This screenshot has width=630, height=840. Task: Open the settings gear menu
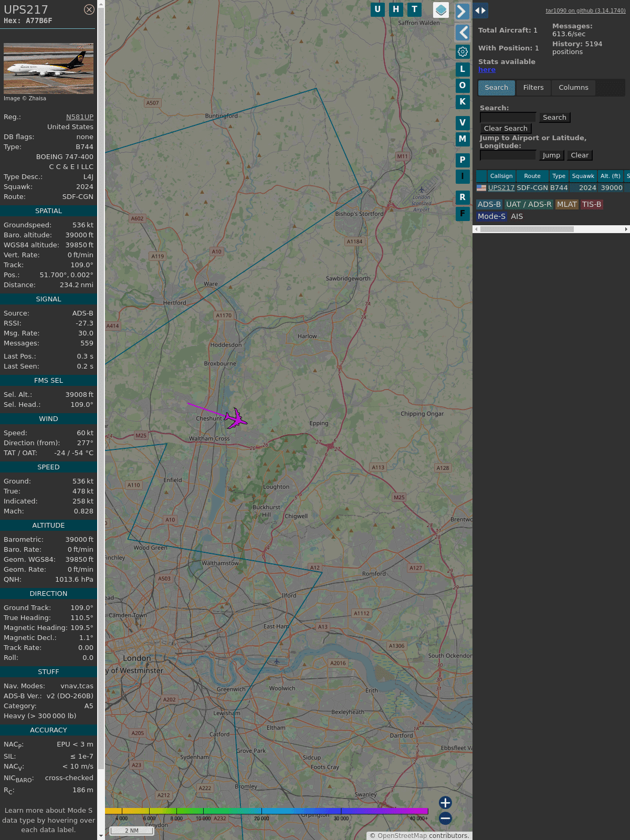pyautogui.click(x=463, y=51)
